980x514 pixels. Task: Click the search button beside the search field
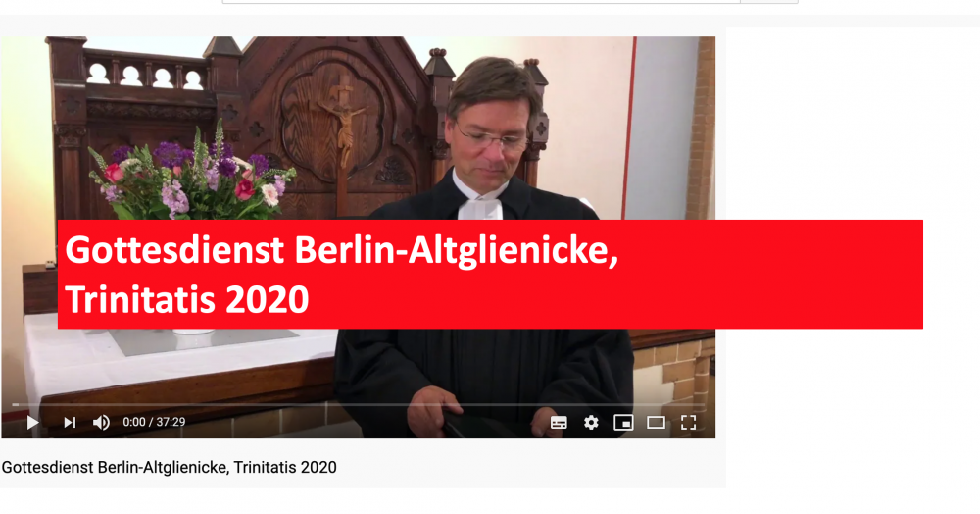point(768,2)
